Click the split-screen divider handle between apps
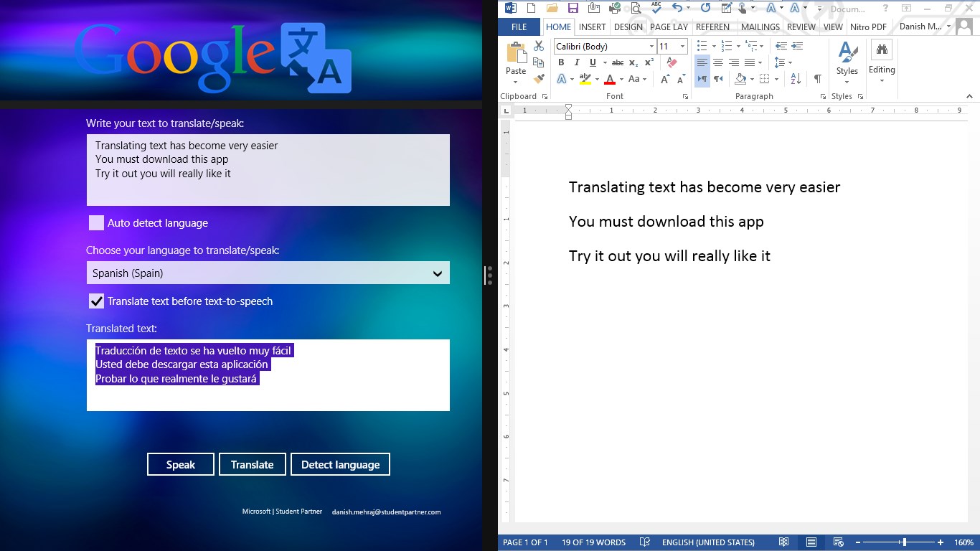This screenshot has height=551, width=980. click(489, 275)
